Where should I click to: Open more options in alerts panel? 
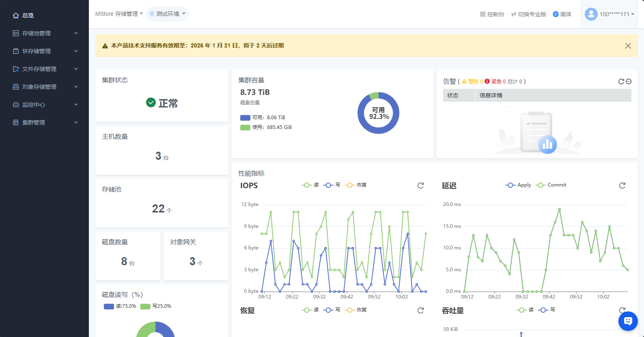click(629, 82)
